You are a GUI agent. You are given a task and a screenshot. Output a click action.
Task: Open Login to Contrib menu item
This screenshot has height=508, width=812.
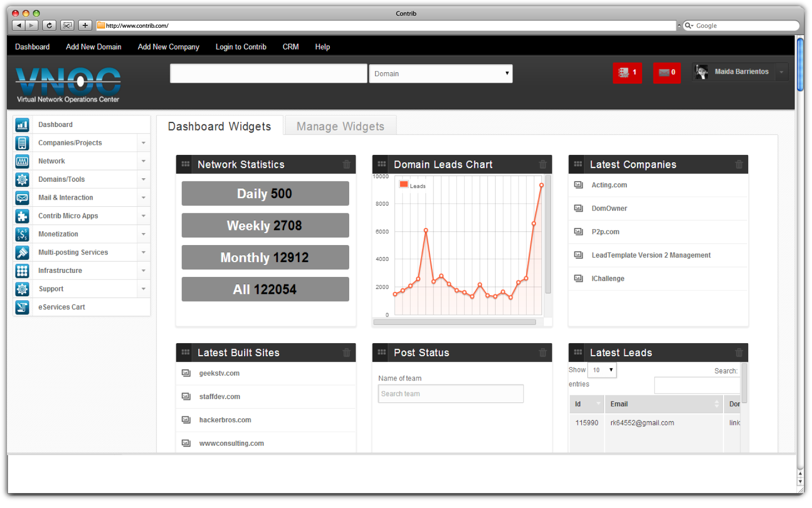pyautogui.click(x=241, y=47)
